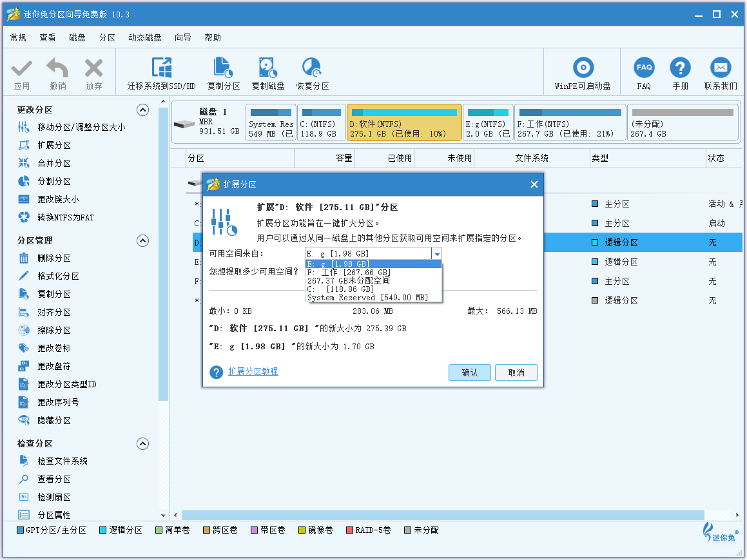This screenshot has width=747, height=560.
Task: Choose F: 工作 [267.66 GB] from dropdown list
Action: click(x=374, y=273)
